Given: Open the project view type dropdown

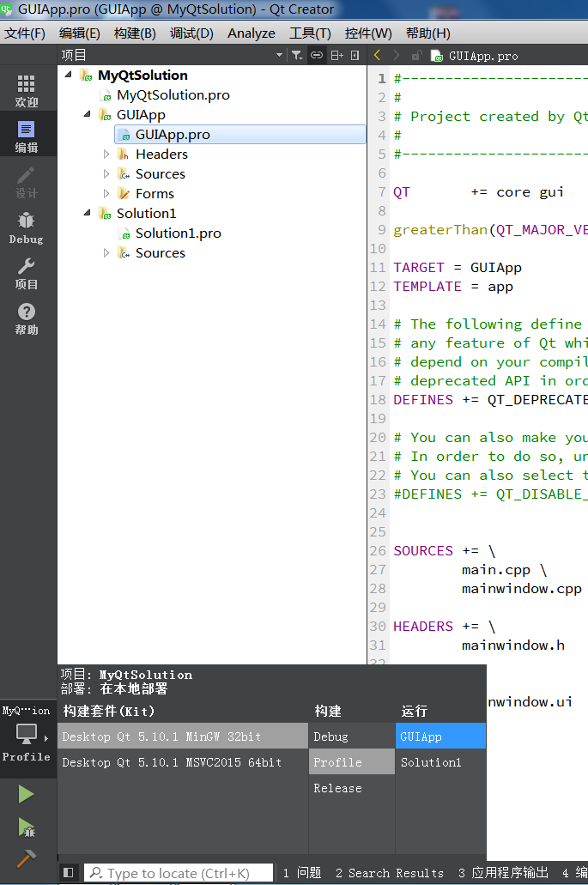Looking at the screenshot, I should [x=279, y=55].
